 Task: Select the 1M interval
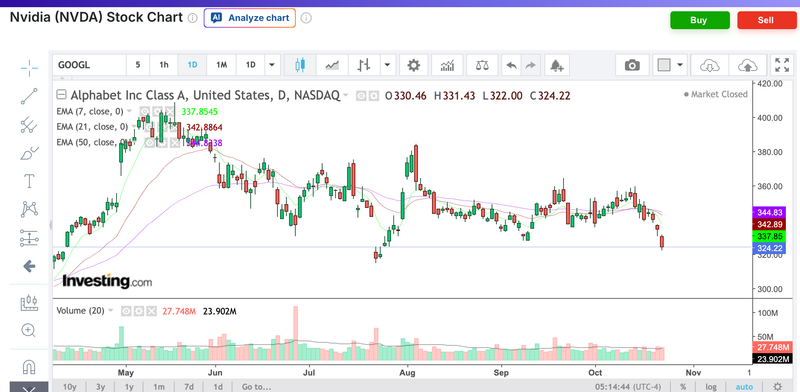[x=221, y=65]
